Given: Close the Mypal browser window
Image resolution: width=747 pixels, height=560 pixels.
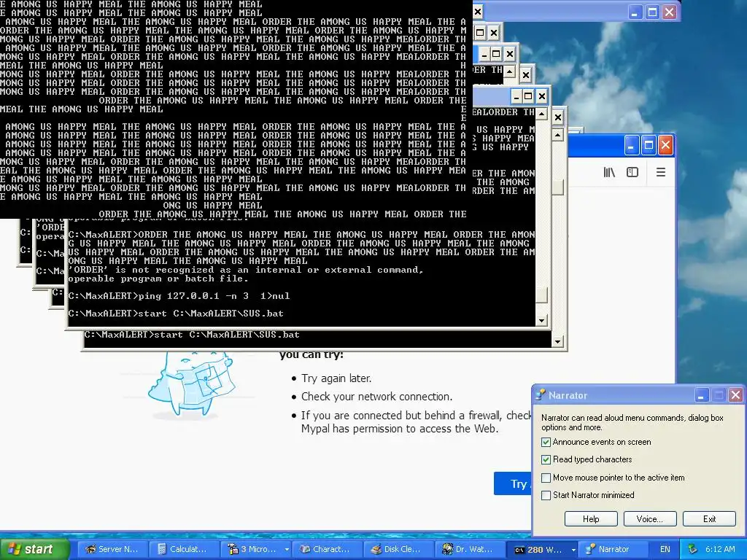Looking at the screenshot, I should pyautogui.click(x=665, y=146).
